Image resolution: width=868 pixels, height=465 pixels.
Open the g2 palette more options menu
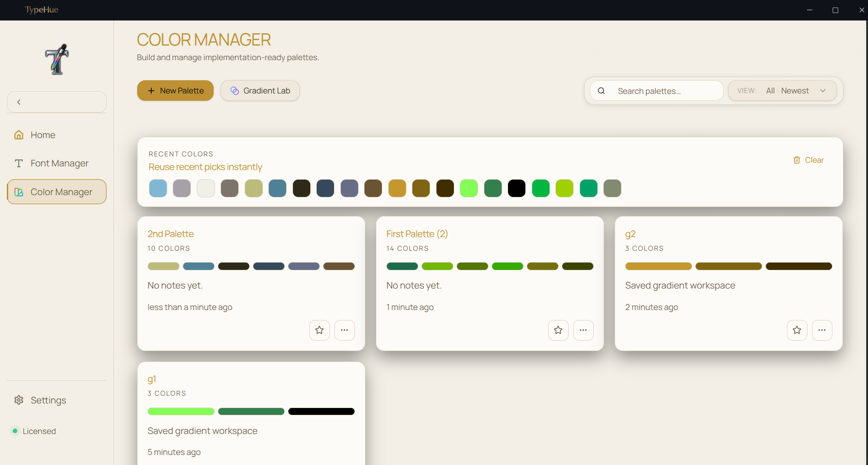[x=822, y=330]
